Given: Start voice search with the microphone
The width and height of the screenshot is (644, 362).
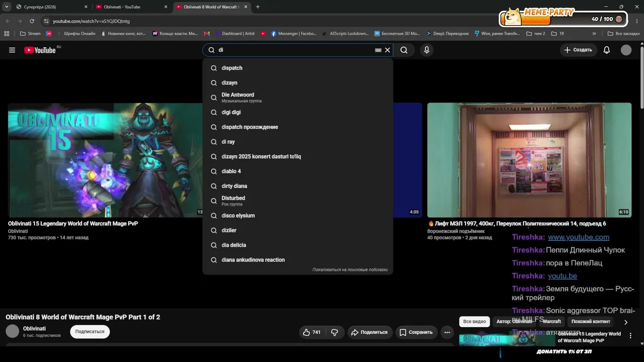Looking at the screenshot, I should [427, 50].
